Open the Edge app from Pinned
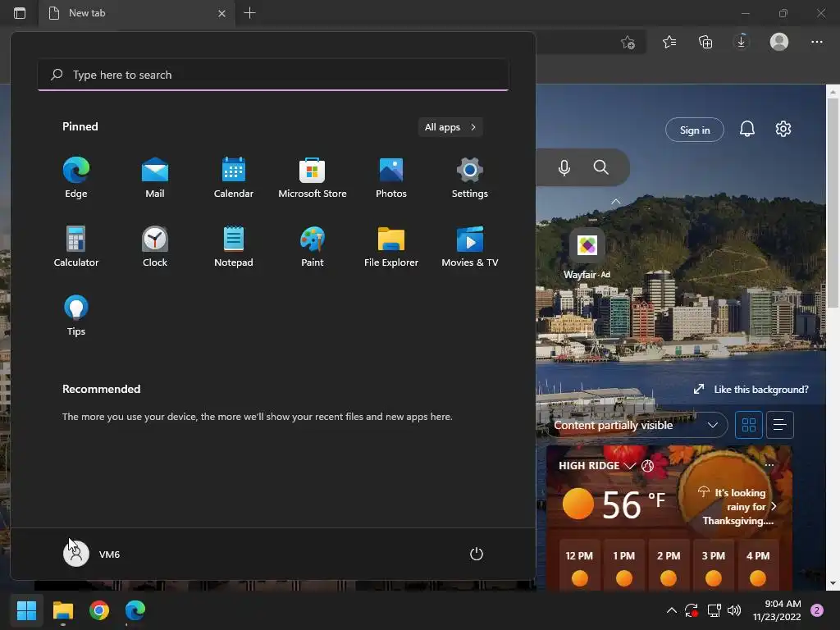Screen dimensions: 840x630 [76, 178]
